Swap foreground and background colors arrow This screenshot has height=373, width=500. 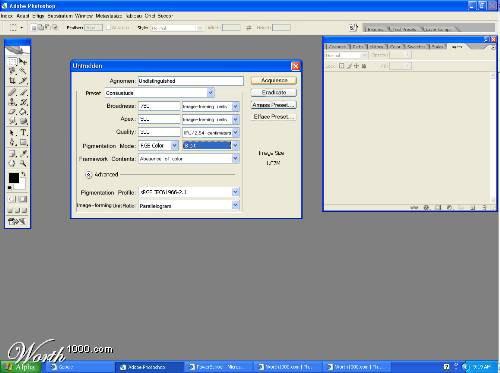[x=23, y=174]
